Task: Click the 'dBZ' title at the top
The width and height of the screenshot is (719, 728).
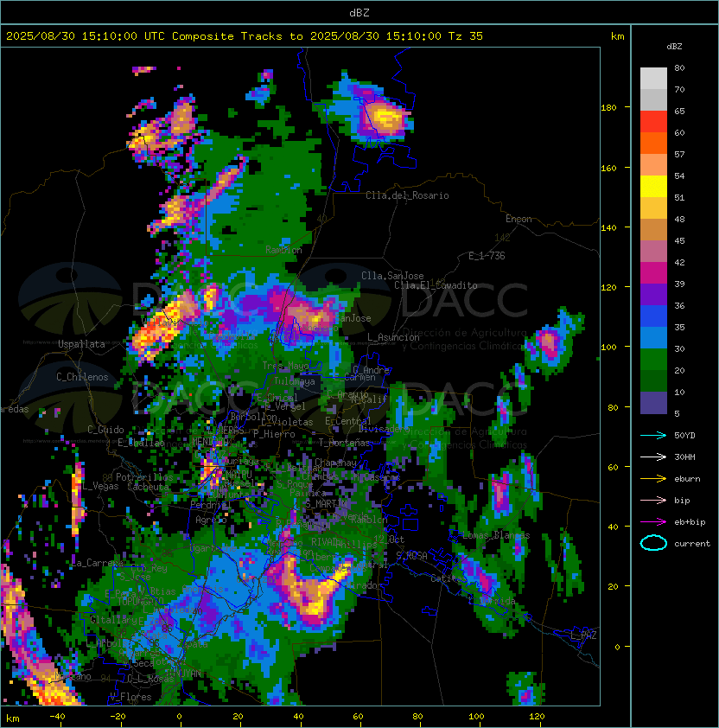Action: click(359, 12)
